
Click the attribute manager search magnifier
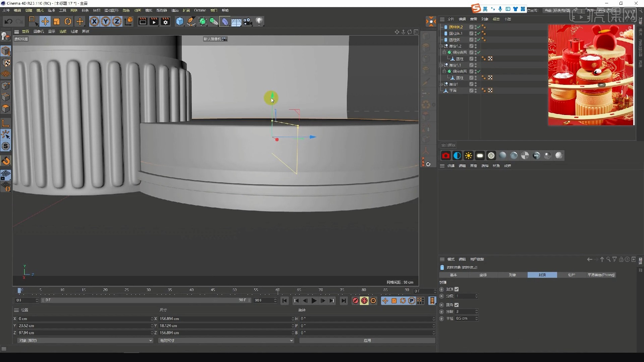pyautogui.click(x=608, y=259)
